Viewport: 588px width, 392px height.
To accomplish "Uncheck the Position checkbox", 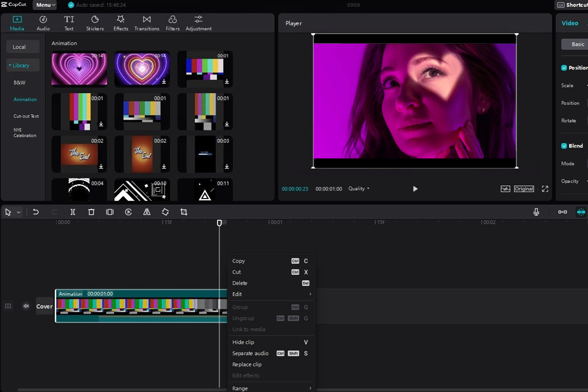I will [564, 68].
